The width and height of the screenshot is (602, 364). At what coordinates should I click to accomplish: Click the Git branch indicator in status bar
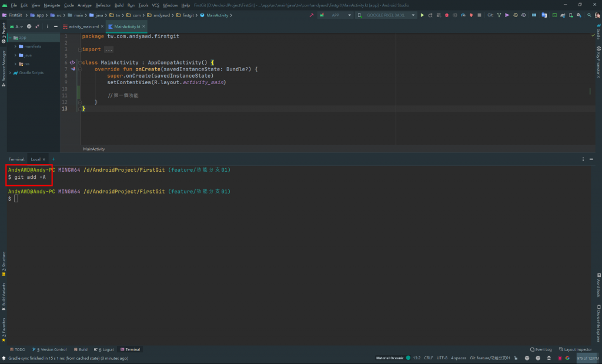click(489, 358)
